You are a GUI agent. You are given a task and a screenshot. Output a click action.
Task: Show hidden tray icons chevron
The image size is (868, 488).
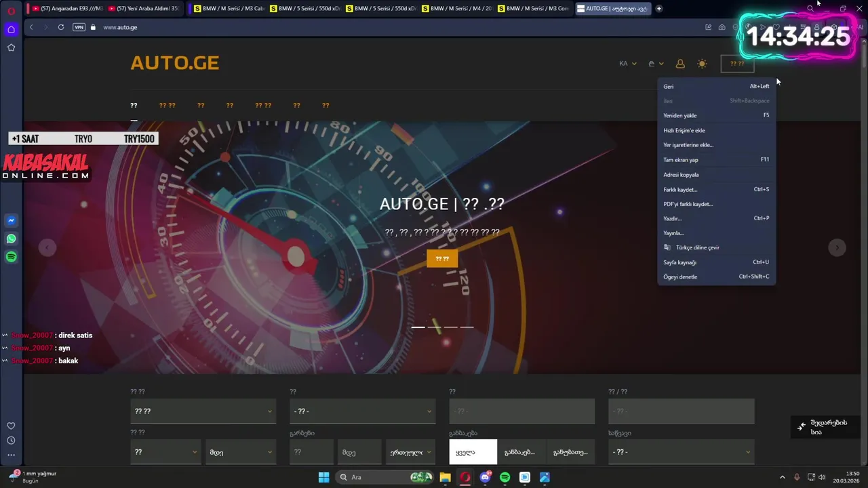click(x=782, y=477)
